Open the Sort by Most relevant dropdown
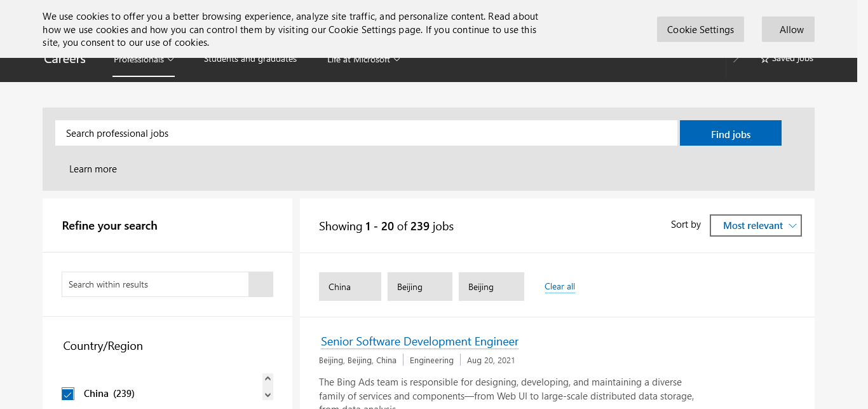 click(755, 225)
